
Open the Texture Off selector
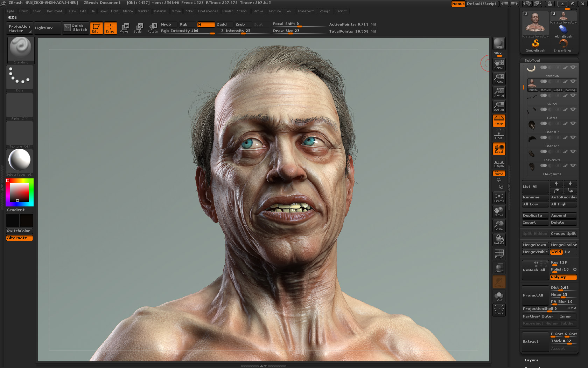click(20, 135)
